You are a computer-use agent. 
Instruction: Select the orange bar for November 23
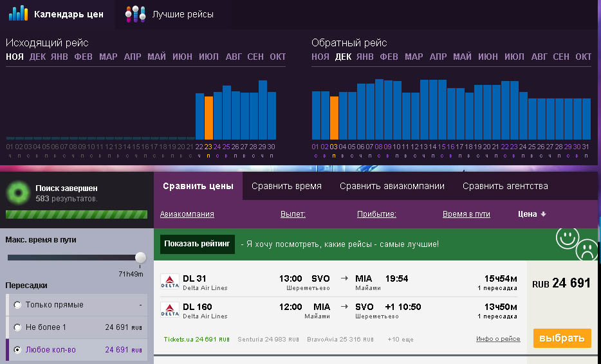tap(208, 118)
